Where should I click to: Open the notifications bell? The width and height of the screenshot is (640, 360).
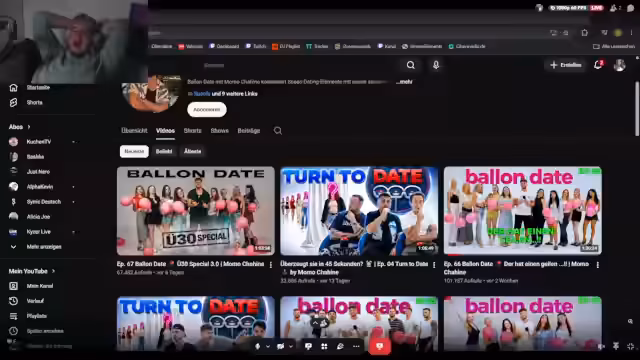[x=598, y=65]
